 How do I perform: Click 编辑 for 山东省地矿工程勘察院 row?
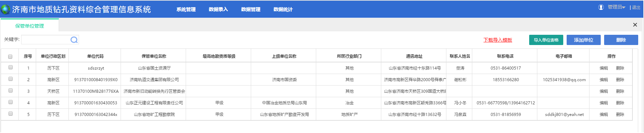point(604,115)
